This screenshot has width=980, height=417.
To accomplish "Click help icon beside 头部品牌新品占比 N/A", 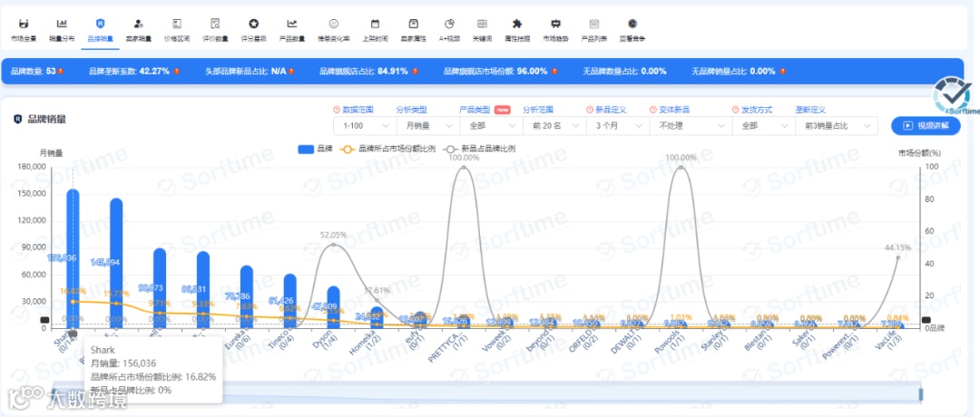I will click(292, 72).
